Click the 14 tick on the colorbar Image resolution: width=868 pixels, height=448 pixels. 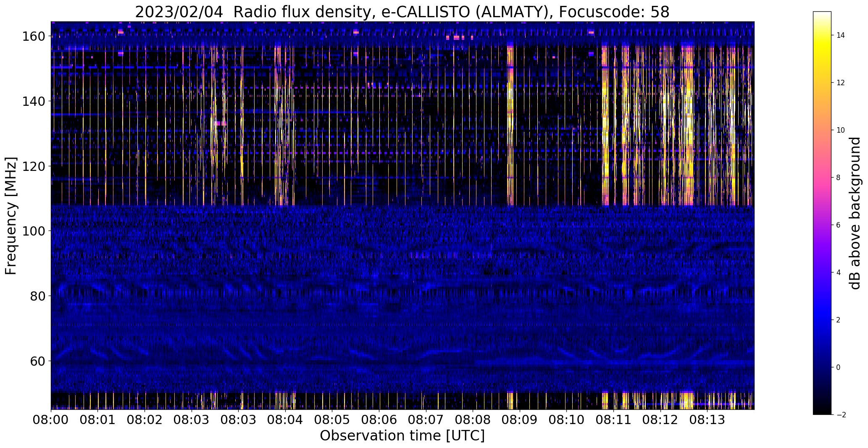click(841, 35)
